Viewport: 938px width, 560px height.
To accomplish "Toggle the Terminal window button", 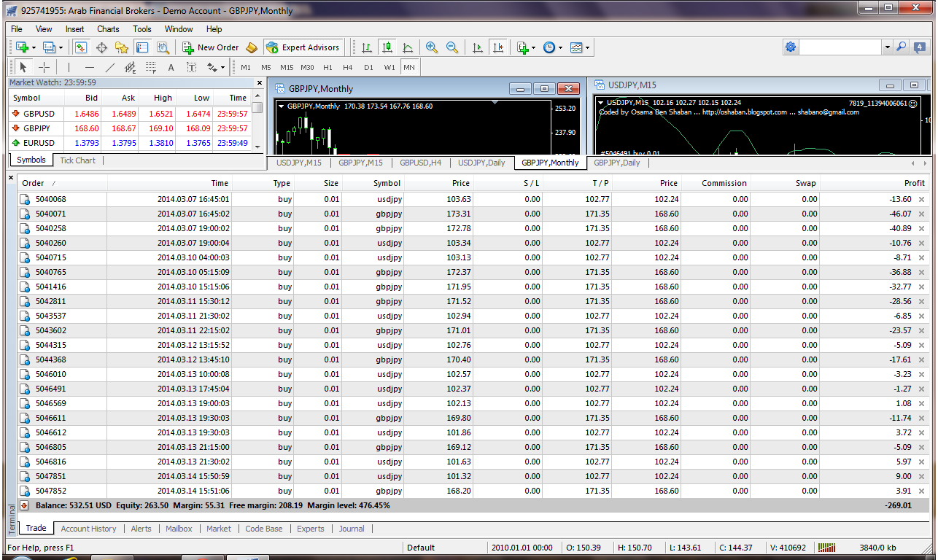I will click(x=142, y=47).
